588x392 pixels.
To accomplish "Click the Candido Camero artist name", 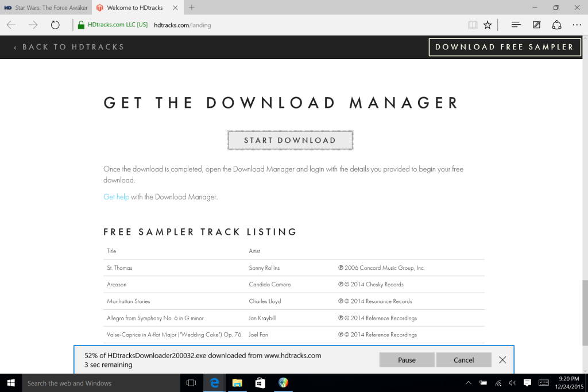I will (x=270, y=285).
